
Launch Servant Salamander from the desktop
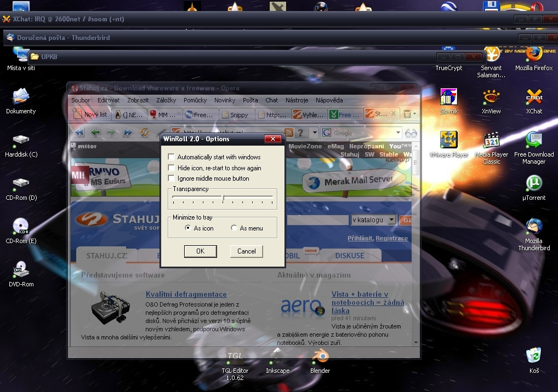click(x=491, y=62)
